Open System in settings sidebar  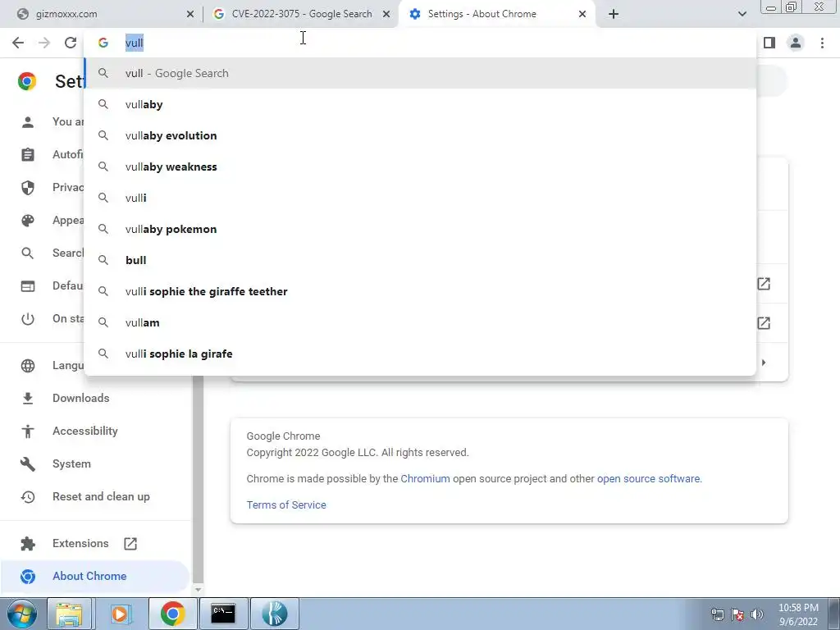tap(72, 463)
